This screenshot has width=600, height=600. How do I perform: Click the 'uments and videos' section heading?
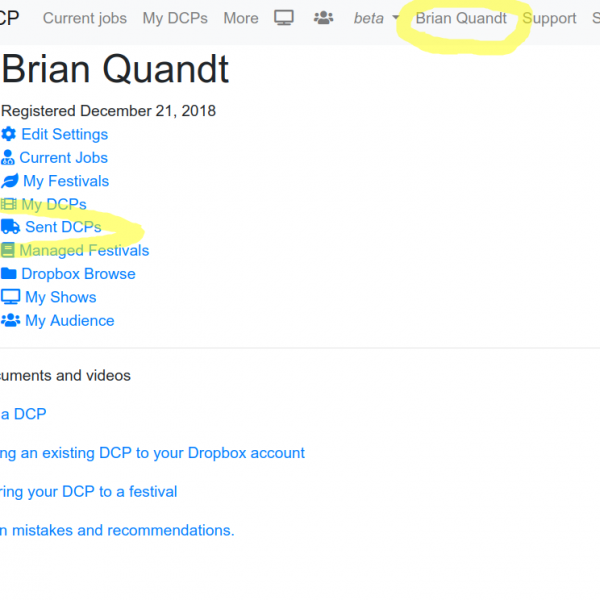click(65, 375)
